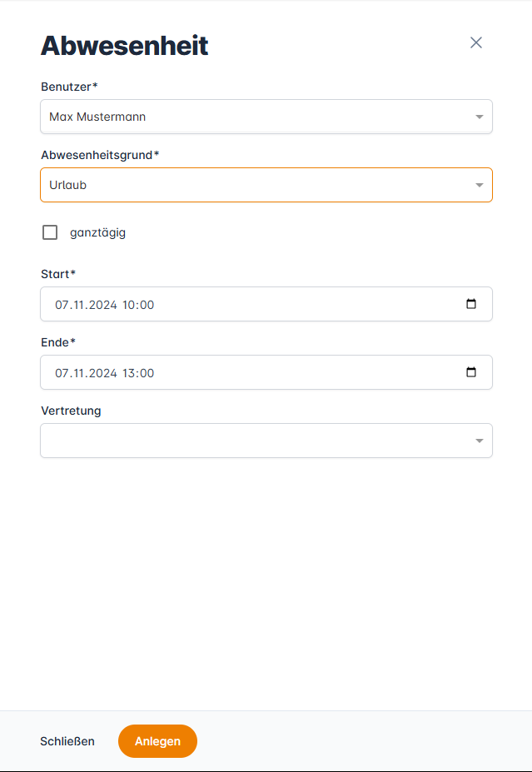Select the day segment in the Start date
The height and width of the screenshot is (772, 532).
(62, 305)
